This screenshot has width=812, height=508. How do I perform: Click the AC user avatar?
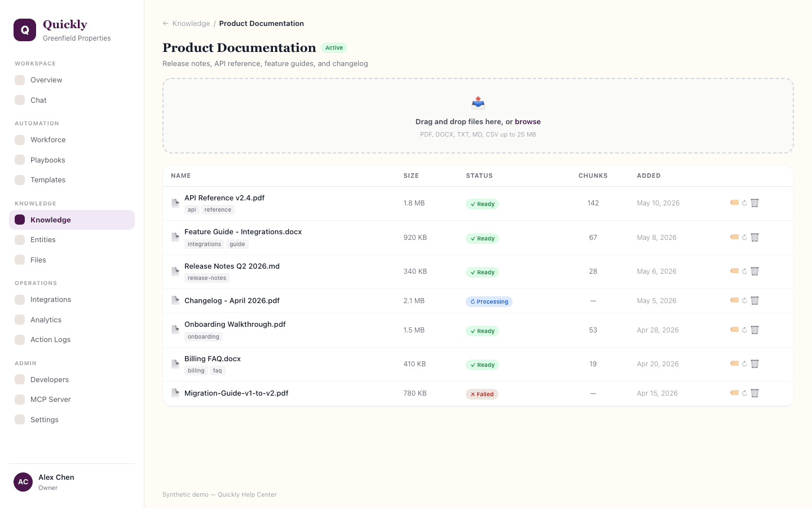(23, 482)
